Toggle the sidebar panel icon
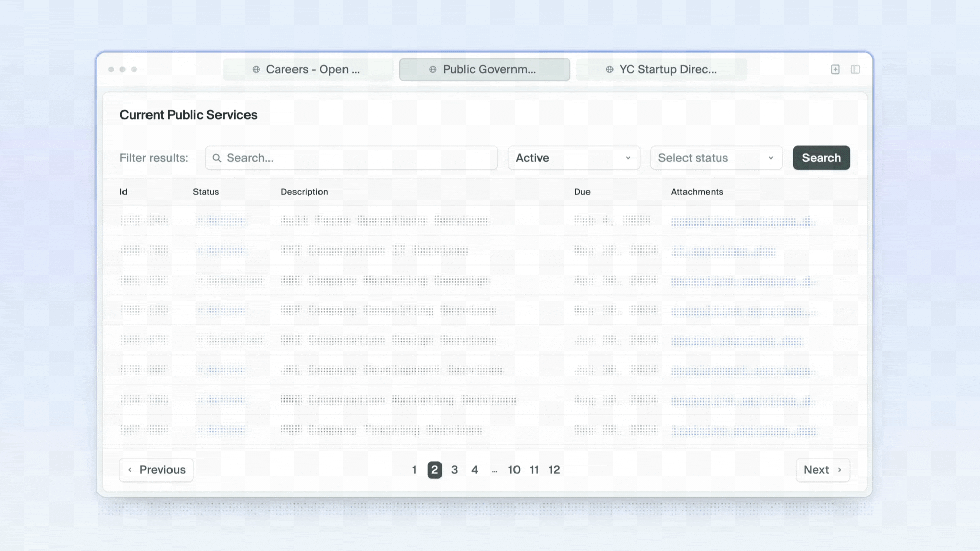 click(855, 69)
